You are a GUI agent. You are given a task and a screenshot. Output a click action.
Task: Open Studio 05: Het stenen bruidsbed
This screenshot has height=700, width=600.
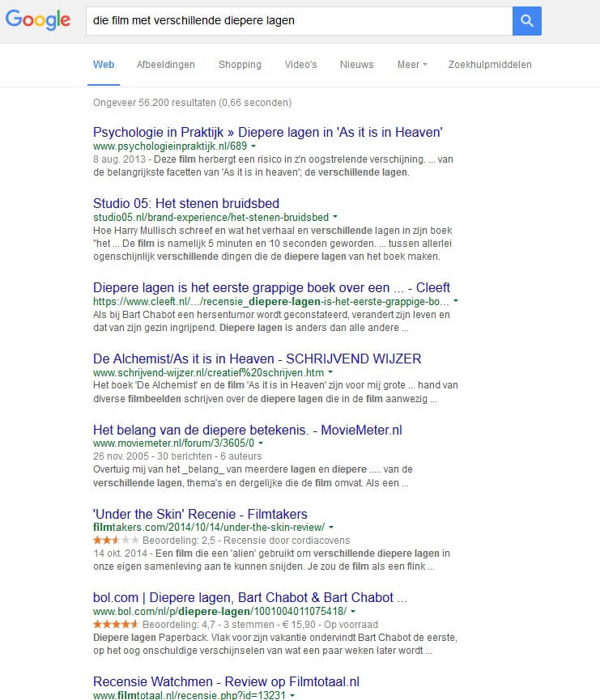[186, 203]
